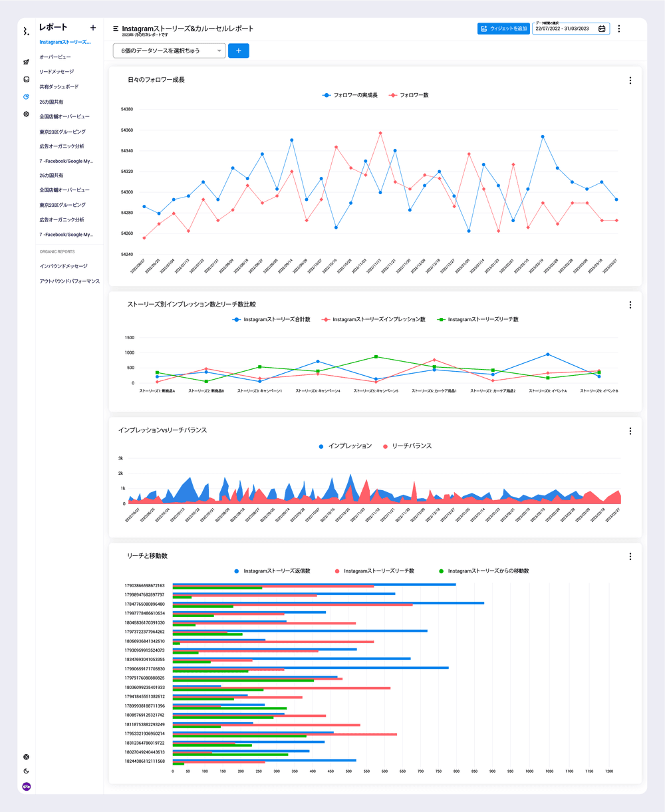Click the ウィジェットを追加 button
This screenshot has height=812, width=665.
tap(503, 29)
